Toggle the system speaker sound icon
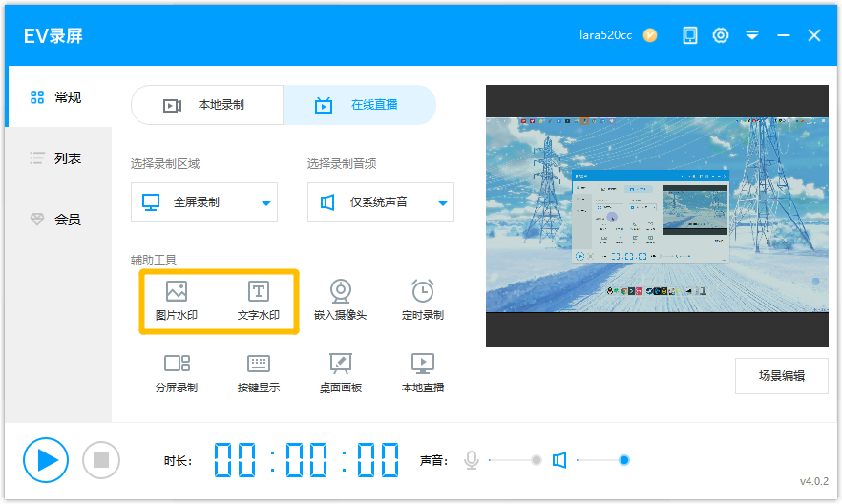The height and width of the screenshot is (504, 842). (x=559, y=460)
